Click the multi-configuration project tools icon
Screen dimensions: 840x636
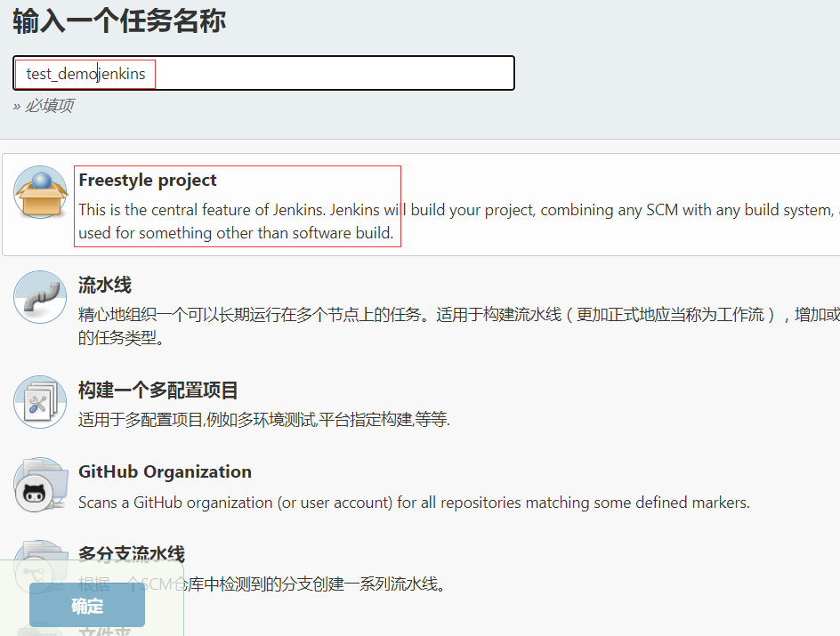pyautogui.click(x=40, y=402)
